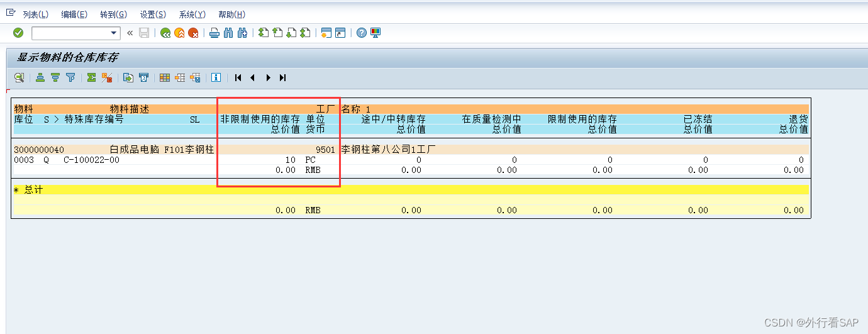Open Customize local layout monitor icon

(x=376, y=33)
